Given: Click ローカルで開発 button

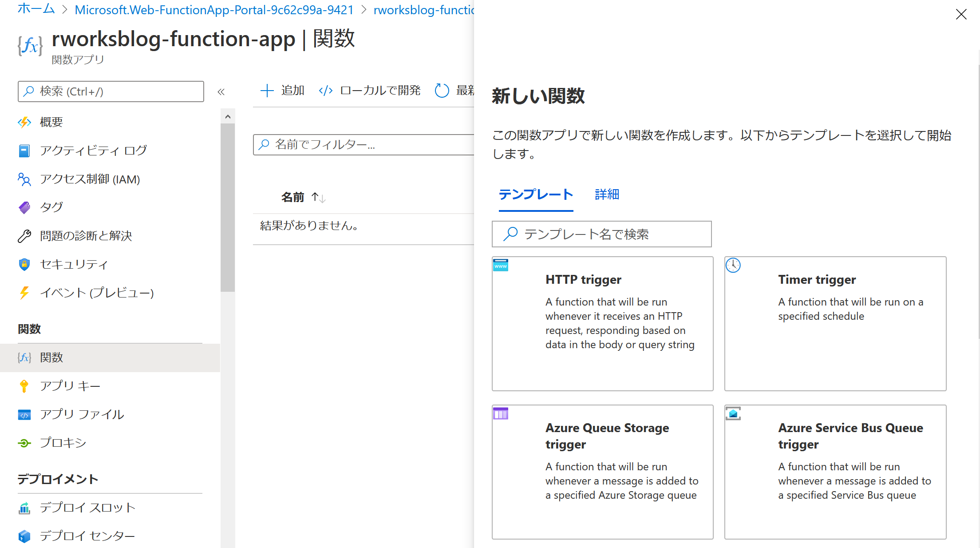Looking at the screenshot, I should tap(369, 91).
